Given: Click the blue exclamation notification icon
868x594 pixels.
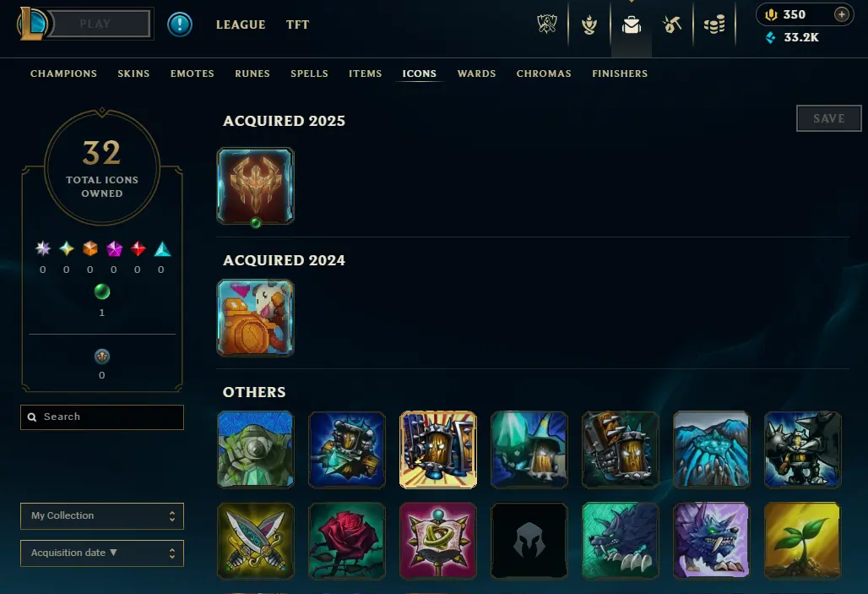Looking at the screenshot, I should pyautogui.click(x=179, y=25).
